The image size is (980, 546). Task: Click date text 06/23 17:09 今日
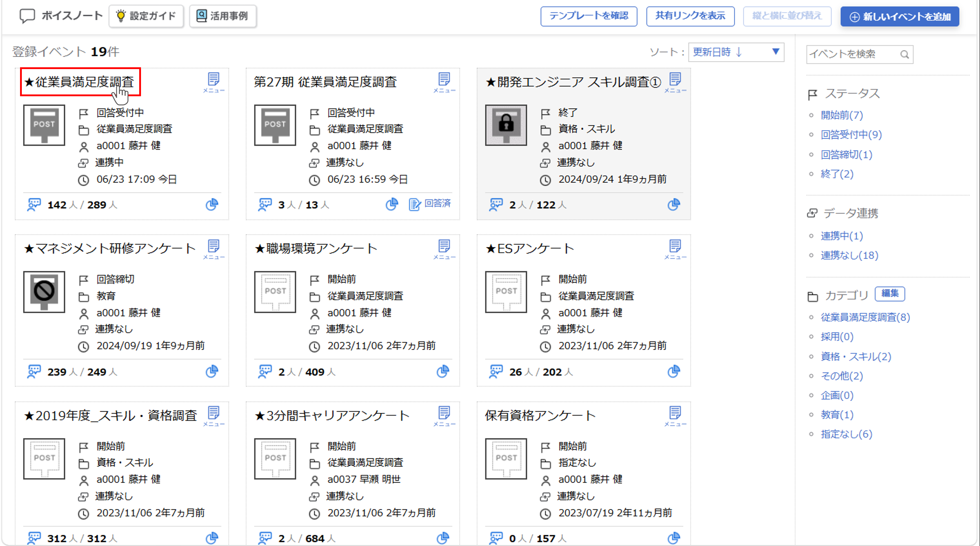click(x=137, y=179)
